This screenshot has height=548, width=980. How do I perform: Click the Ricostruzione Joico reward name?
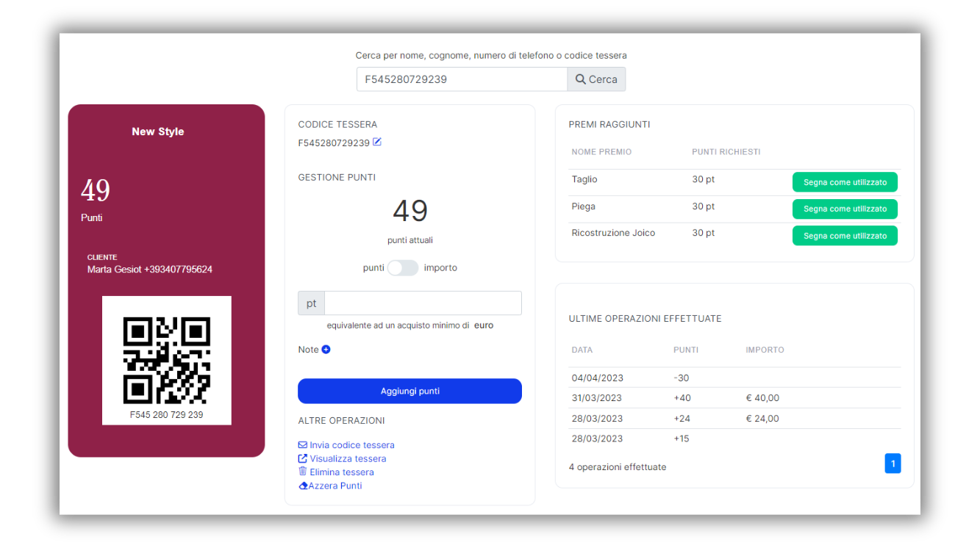pos(613,233)
